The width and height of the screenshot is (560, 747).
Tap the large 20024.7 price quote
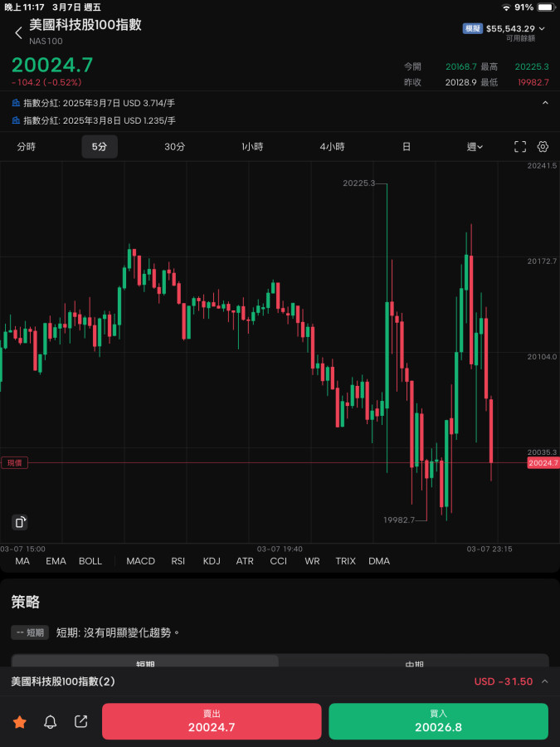coord(52,66)
